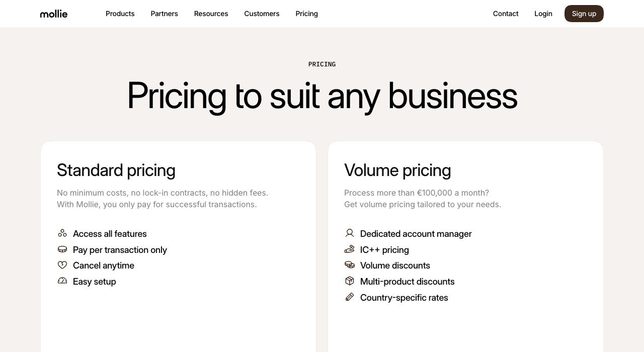Click the Access all features text

pos(110,234)
